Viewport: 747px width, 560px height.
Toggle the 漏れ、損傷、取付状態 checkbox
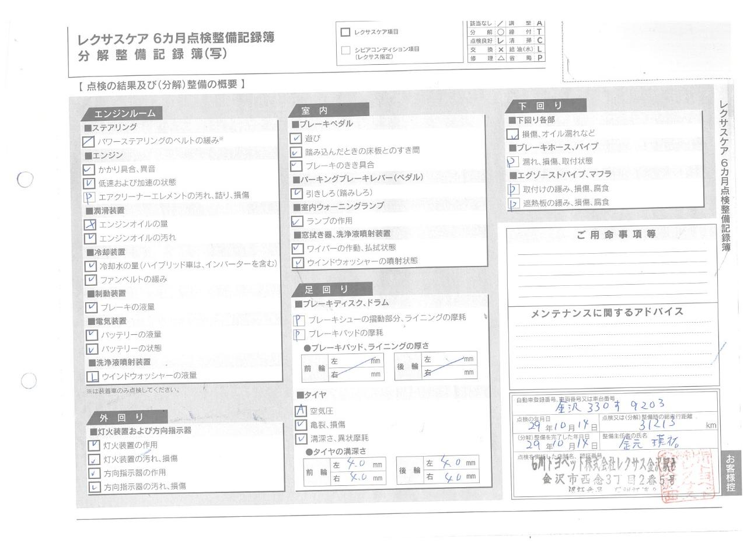point(512,162)
